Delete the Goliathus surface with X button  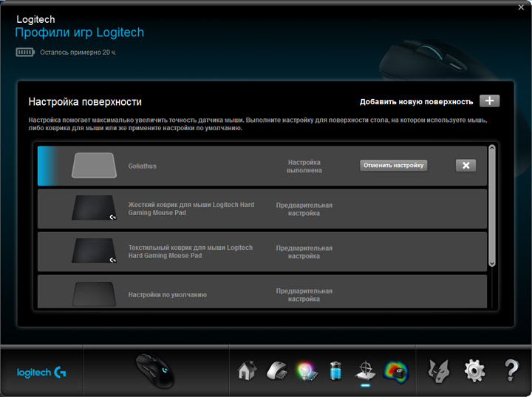click(x=465, y=166)
